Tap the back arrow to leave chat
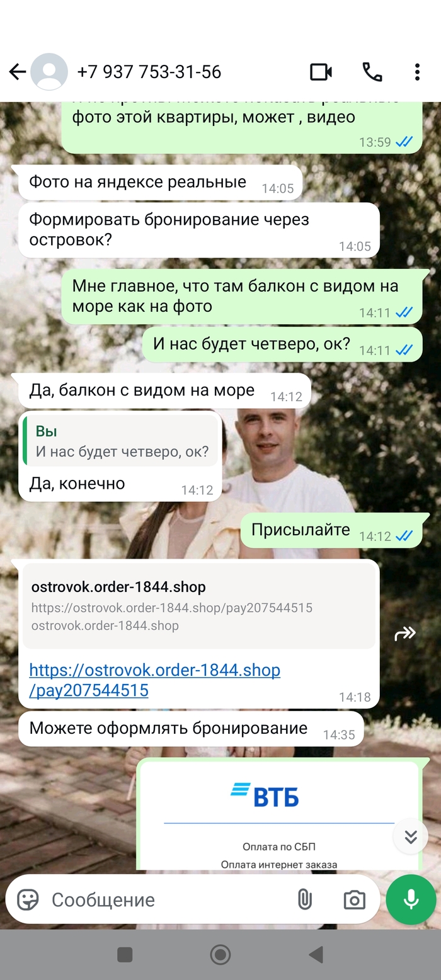This screenshot has width=441, height=980. [x=17, y=72]
